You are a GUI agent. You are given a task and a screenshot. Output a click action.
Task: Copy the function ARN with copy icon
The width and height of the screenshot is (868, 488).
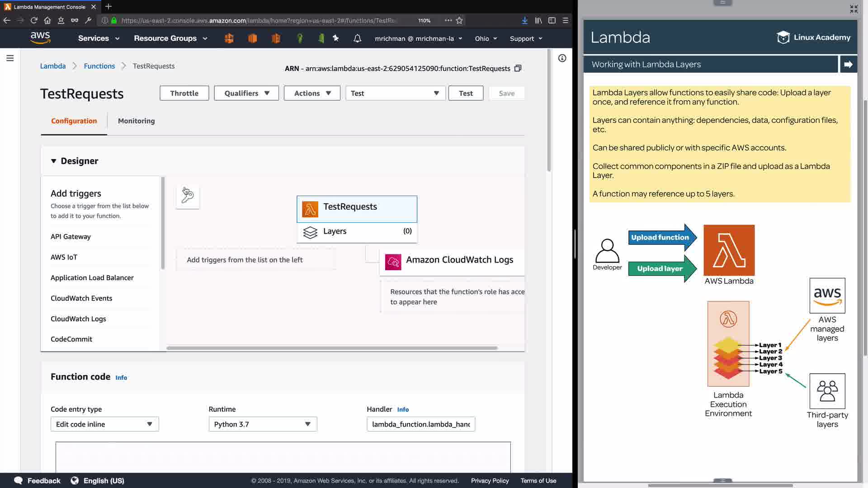(x=518, y=68)
